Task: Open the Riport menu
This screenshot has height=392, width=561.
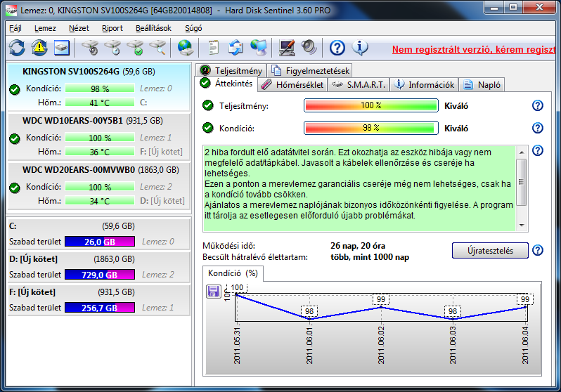Action: point(112,28)
